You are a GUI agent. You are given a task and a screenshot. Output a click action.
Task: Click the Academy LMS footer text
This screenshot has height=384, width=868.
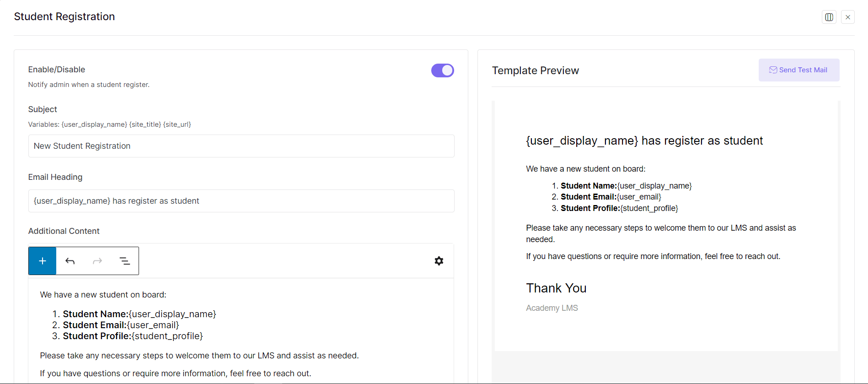(x=552, y=308)
